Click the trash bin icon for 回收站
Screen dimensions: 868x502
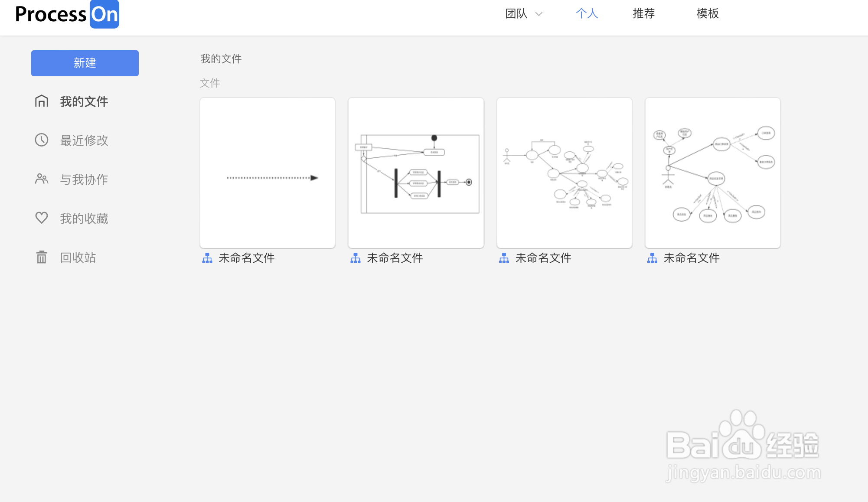[x=42, y=257]
